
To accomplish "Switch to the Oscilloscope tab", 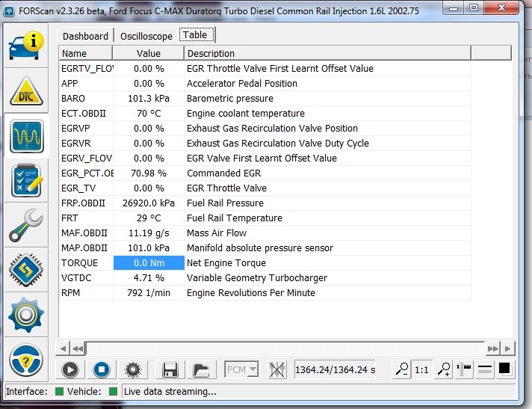I will (146, 36).
